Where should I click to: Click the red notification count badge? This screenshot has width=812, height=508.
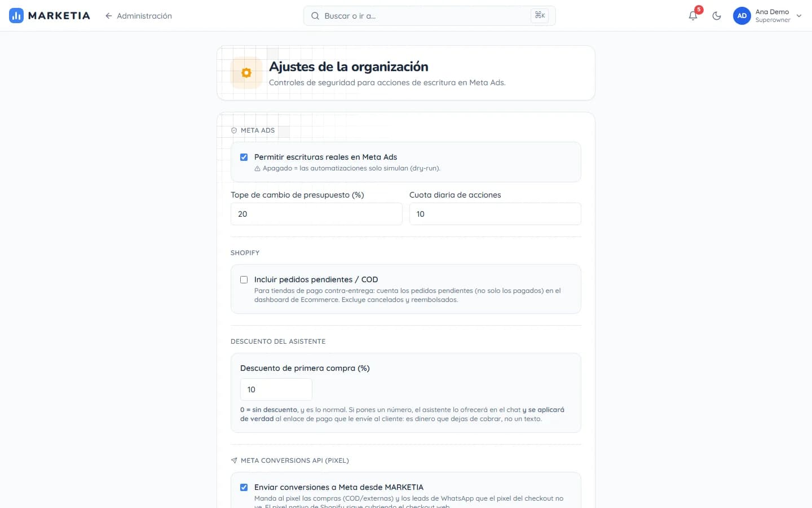(699, 10)
